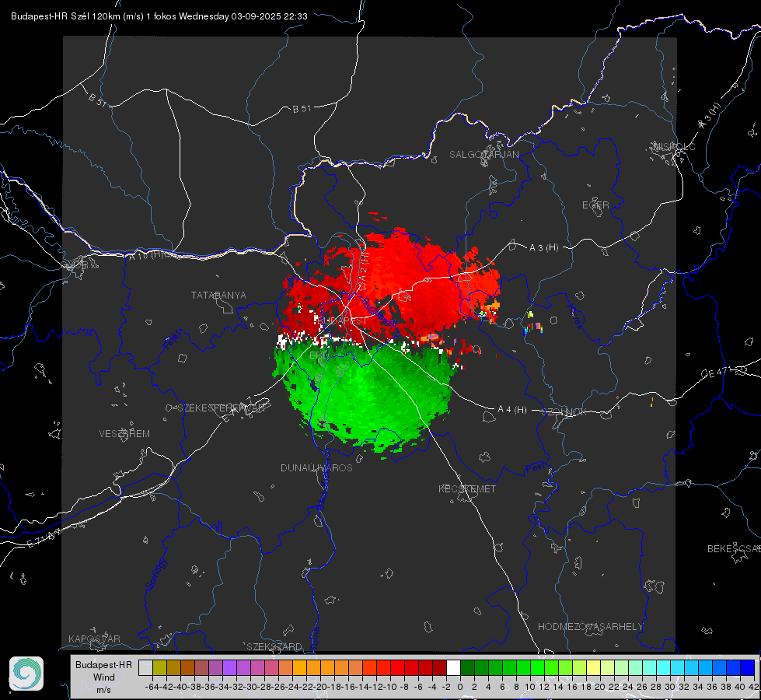761x700 pixels.
Task: Click the KAPOSVÁR city label
Action: tap(94, 639)
